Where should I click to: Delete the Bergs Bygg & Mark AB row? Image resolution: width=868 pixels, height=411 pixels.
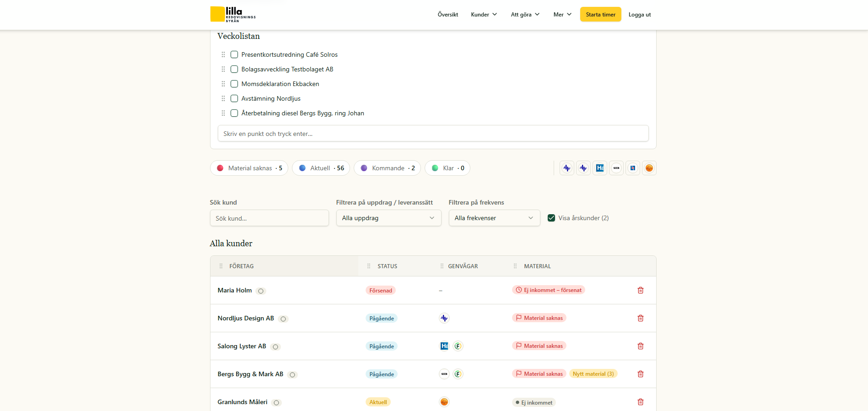(641, 374)
